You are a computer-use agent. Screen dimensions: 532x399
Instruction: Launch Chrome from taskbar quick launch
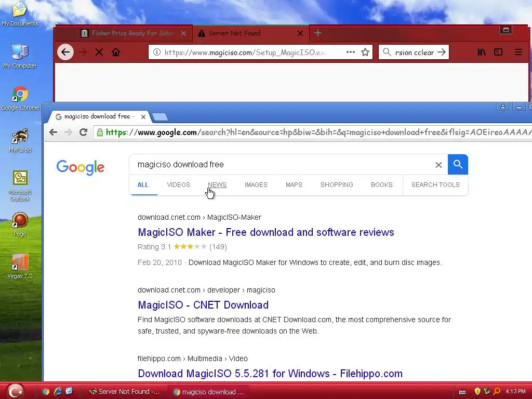46,392
